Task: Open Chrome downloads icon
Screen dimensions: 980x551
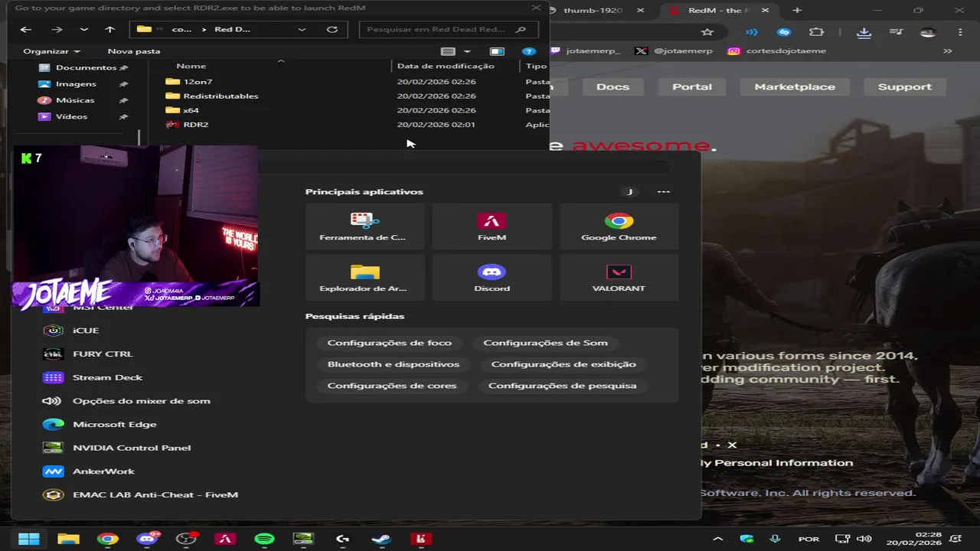Action: (x=864, y=32)
